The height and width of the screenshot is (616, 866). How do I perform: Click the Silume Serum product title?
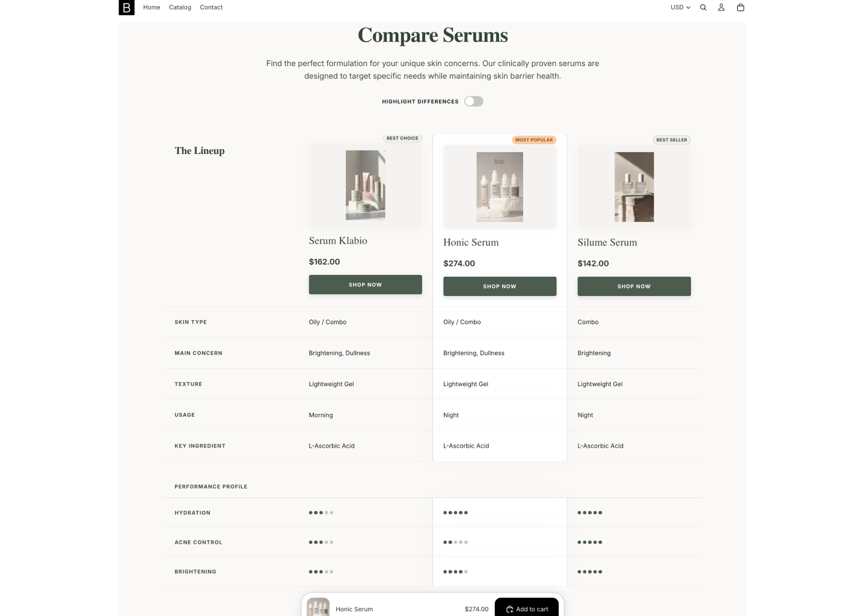click(x=607, y=242)
